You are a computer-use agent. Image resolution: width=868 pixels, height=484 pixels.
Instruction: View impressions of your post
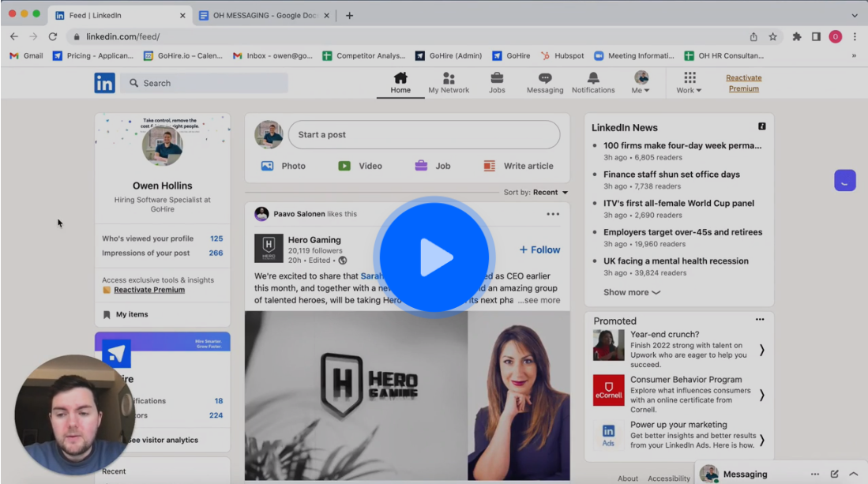162,253
